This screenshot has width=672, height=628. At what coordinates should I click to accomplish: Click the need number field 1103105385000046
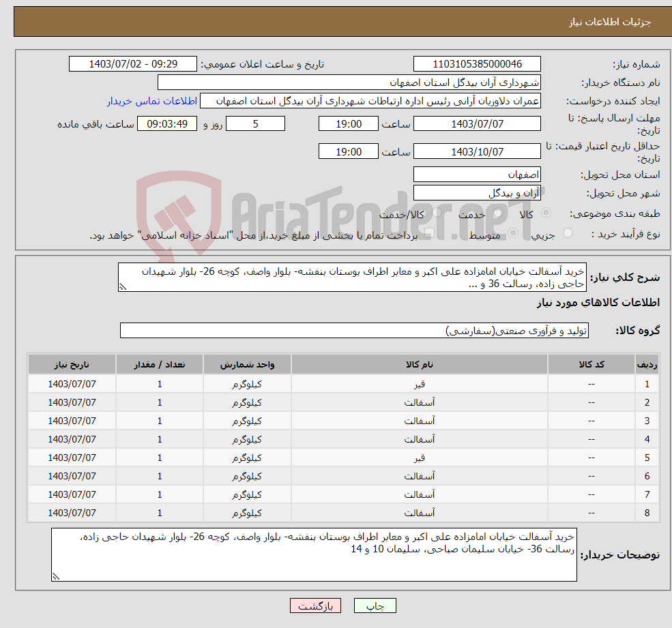point(477,64)
